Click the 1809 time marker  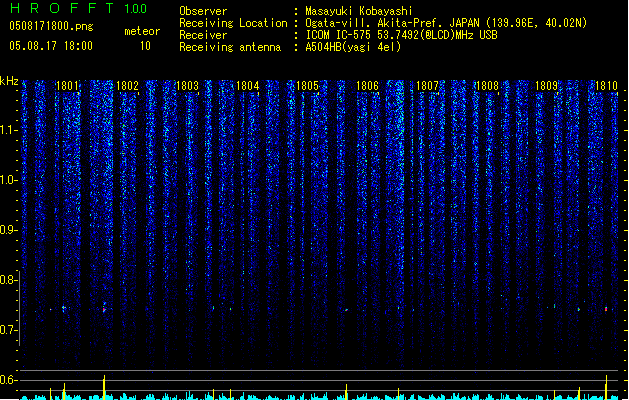(546, 86)
